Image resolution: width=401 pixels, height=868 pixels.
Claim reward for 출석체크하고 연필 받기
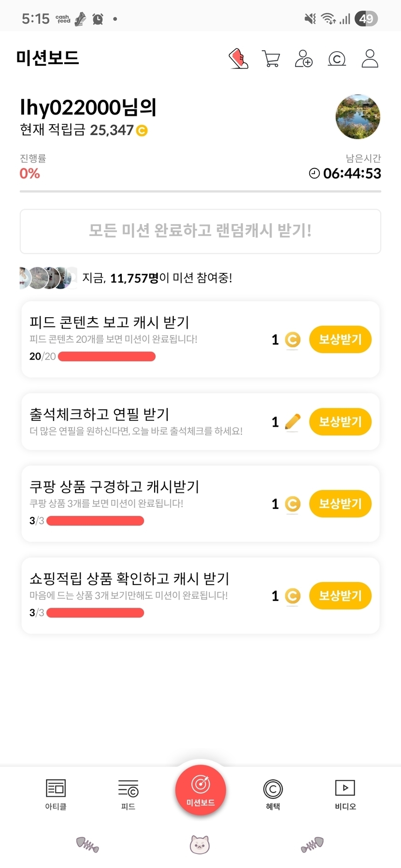(x=340, y=422)
